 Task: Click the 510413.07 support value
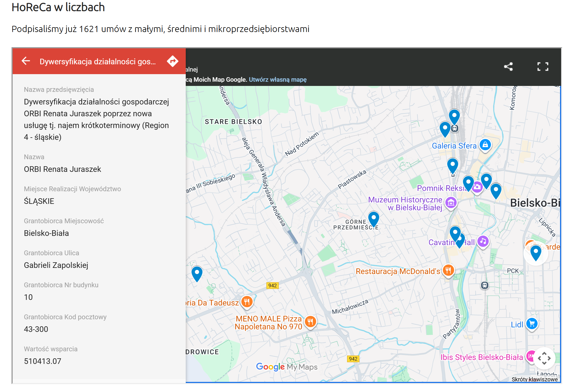(x=42, y=361)
